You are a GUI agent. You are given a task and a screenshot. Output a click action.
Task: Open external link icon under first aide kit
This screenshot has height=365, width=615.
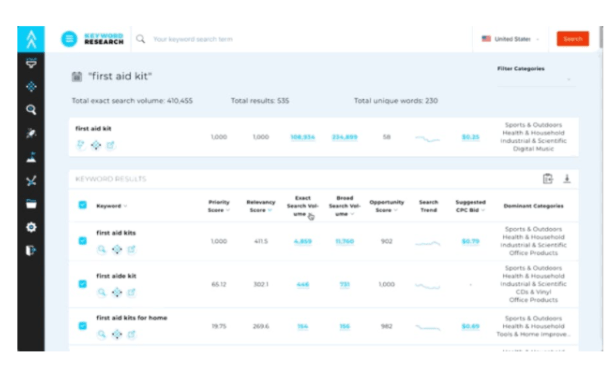coord(131,292)
